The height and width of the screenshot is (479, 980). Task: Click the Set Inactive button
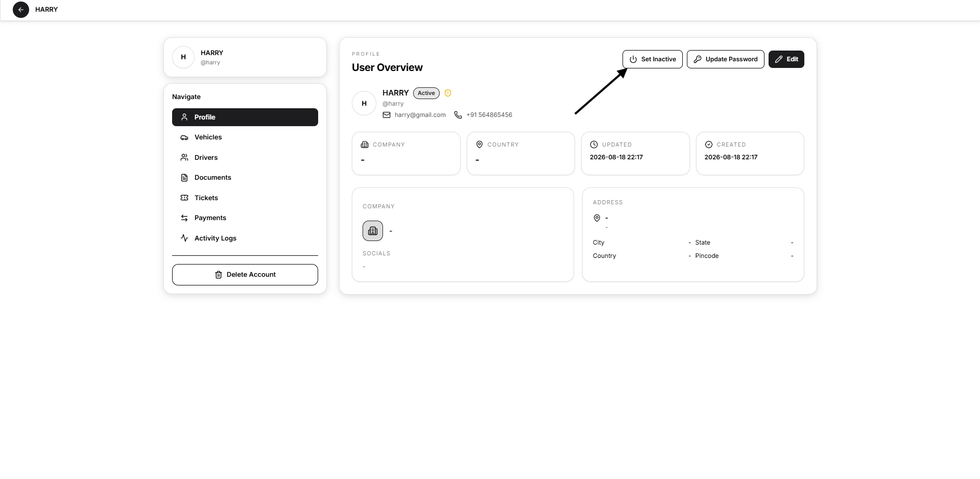pyautogui.click(x=652, y=59)
